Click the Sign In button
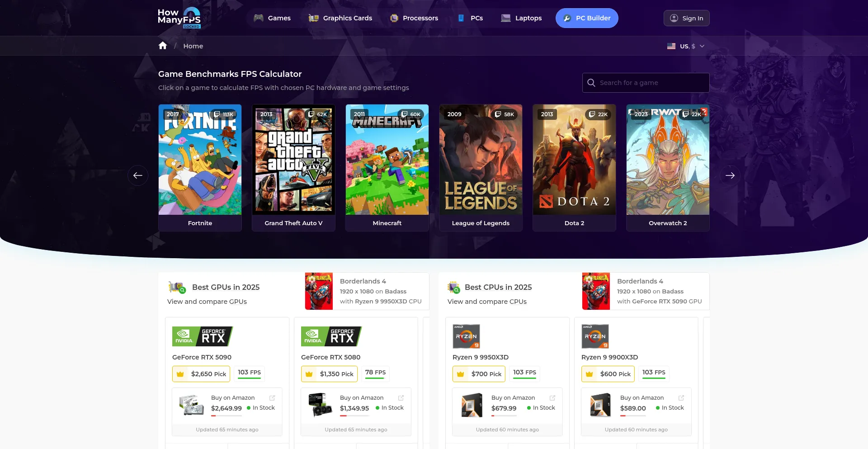The height and width of the screenshot is (449, 868). pyautogui.click(x=686, y=18)
